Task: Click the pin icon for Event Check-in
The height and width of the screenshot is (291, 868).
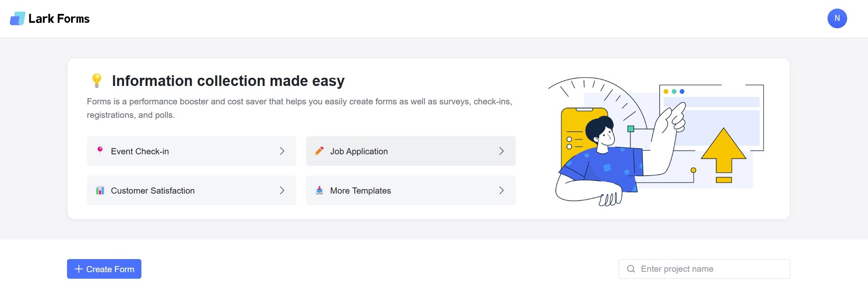Action: pyautogui.click(x=100, y=151)
